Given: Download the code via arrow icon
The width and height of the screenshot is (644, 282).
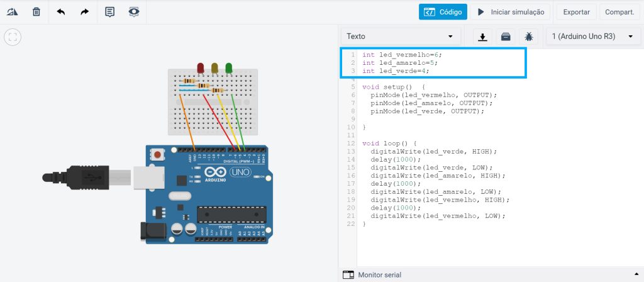Looking at the screenshot, I should click(x=482, y=37).
